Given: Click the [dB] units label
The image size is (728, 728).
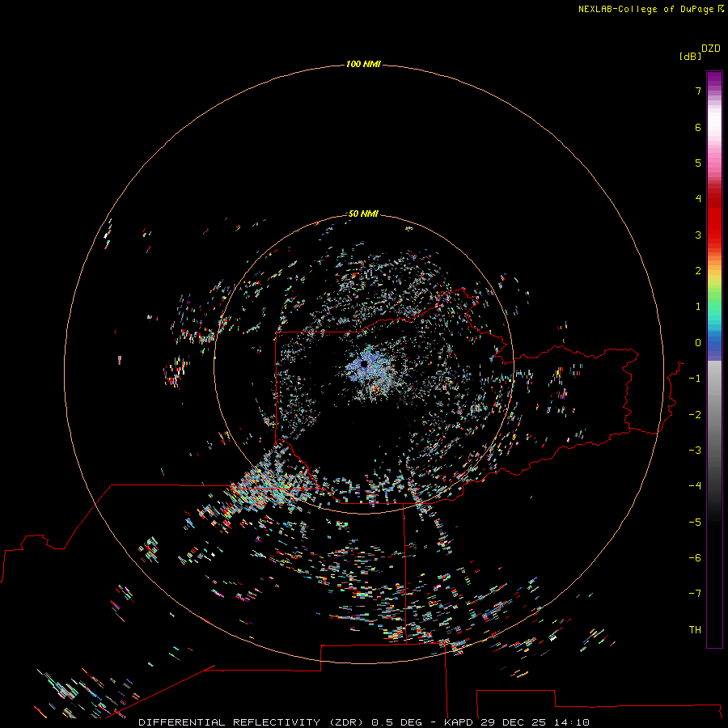Looking at the screenshot, I should point(691,56).
